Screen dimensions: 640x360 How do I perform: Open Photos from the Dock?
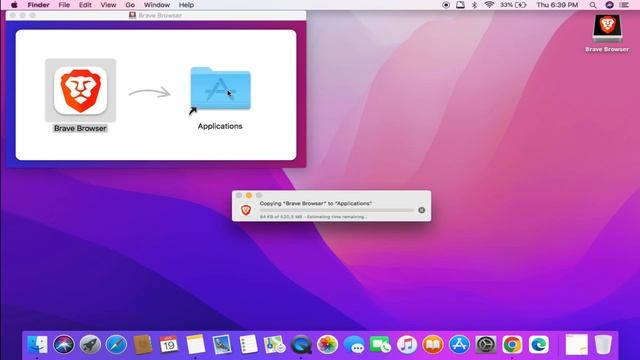click(x=327, y=344)
